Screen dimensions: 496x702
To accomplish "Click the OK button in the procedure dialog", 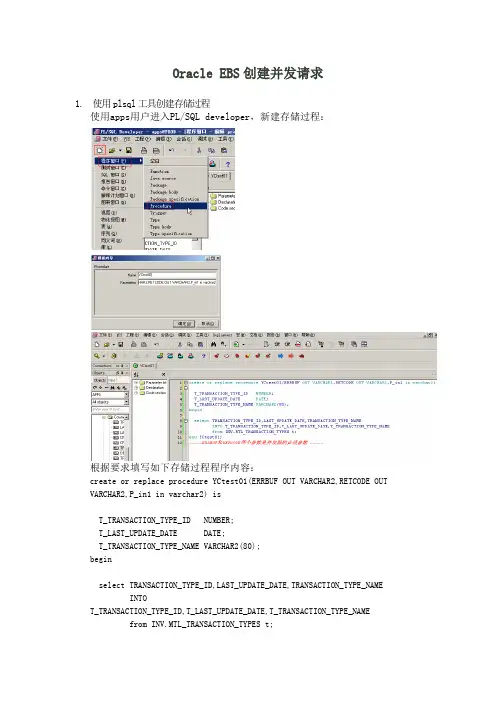I will (184, 323).
